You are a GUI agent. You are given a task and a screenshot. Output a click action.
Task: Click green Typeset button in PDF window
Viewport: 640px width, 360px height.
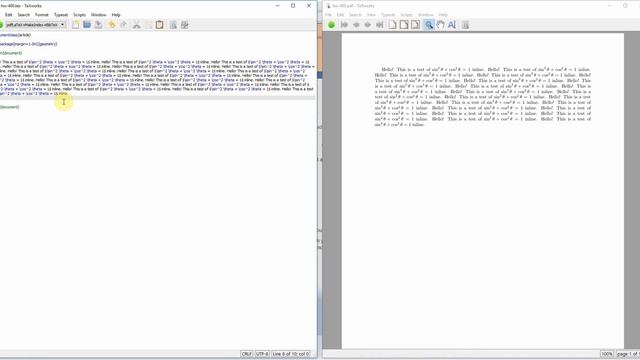tap(331, 25)
